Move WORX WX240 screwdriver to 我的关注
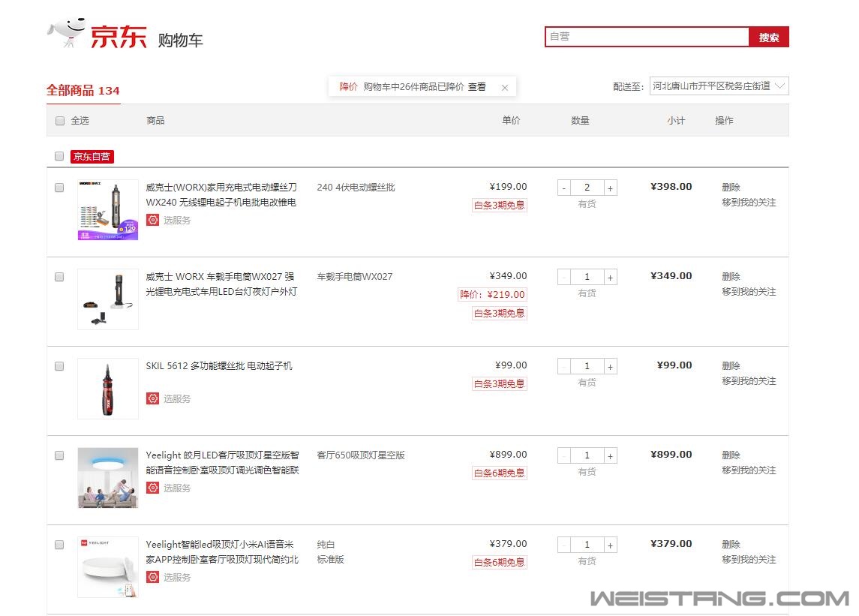The width and height of the screenshot is (859, 616). tap(749, 203)
